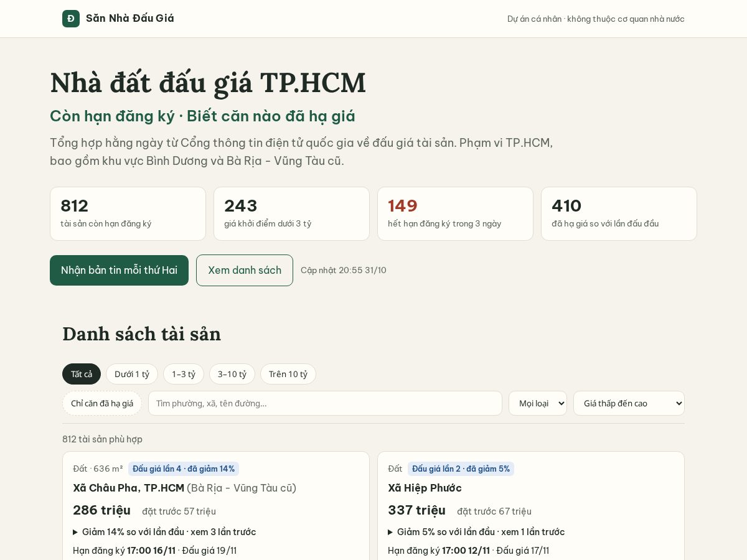Open the Mọi loại type dropdown
Viewport: 747px width, 560px height.
tap(538, 403)
